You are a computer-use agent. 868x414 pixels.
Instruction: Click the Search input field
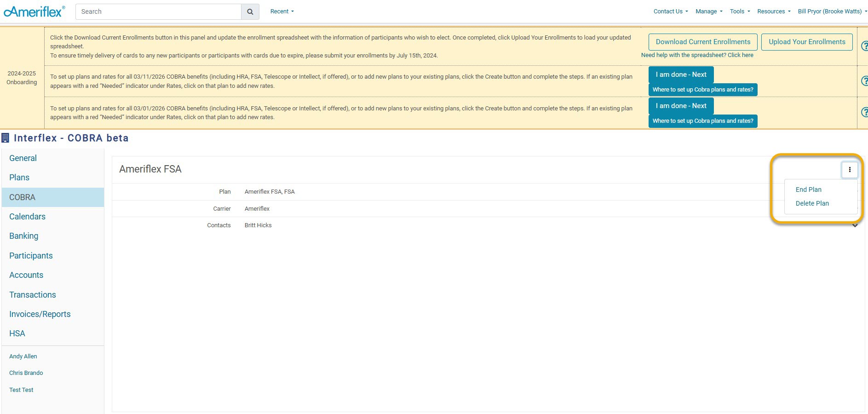pyautogui.click(x=158, y=12)
